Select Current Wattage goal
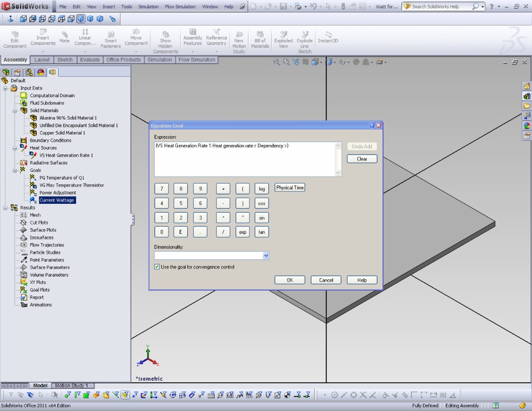The width and height of the screenshot is (532, 411). coord(57,200)
